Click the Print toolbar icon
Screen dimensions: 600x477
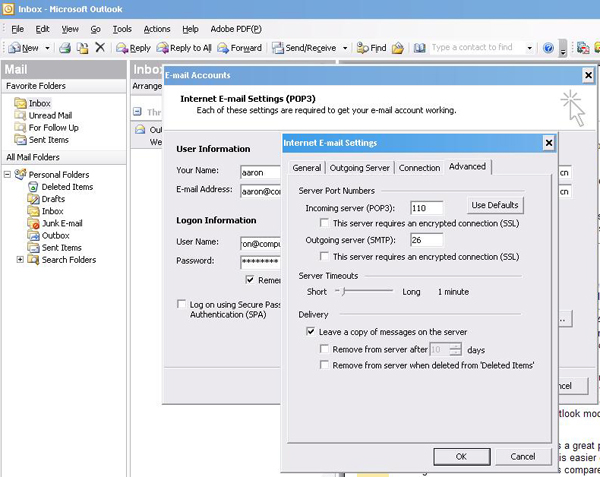point(65,48)
